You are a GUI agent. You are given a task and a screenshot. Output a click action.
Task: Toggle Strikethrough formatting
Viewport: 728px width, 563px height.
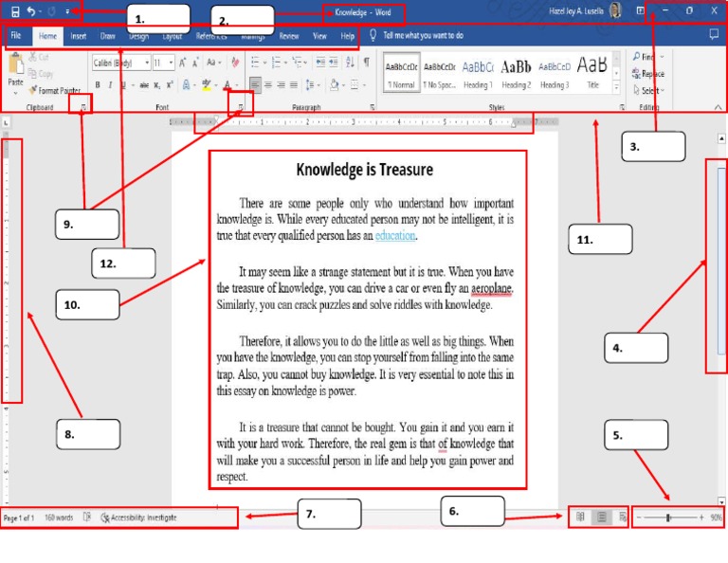coord(144,85)
